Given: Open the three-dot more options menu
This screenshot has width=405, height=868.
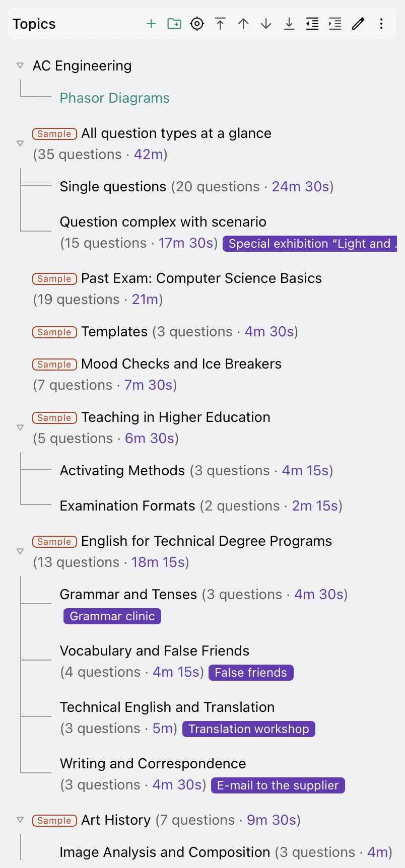Looking at the screenshot, I should point(381,24).
